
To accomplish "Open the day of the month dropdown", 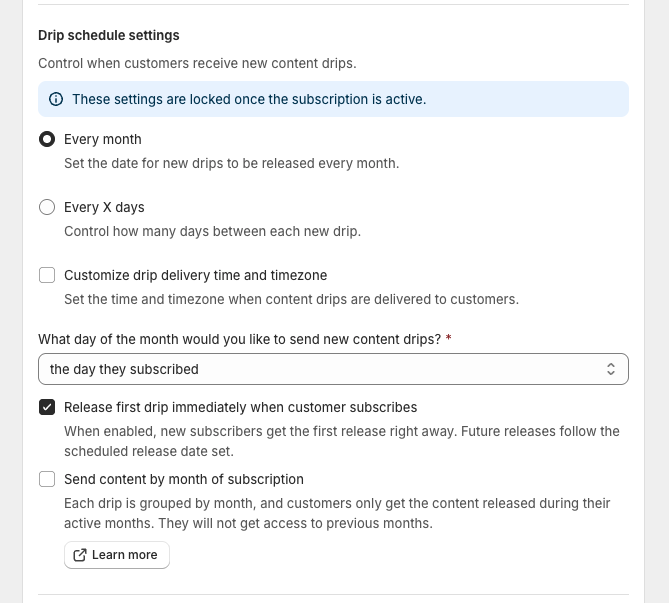I will tap(333, 369).
